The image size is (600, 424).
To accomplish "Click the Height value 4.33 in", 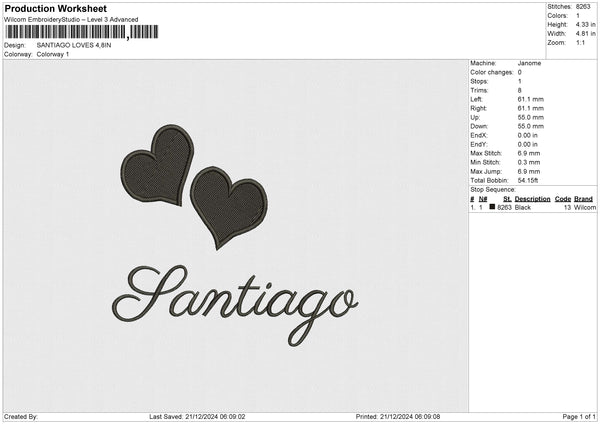I will tap(585, 24).
